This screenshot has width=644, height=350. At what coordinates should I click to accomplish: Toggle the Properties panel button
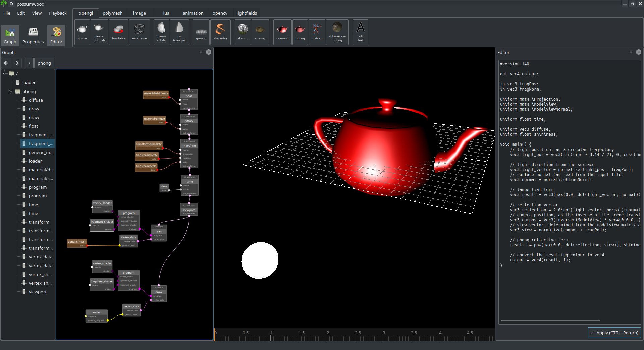pos(33,35)
